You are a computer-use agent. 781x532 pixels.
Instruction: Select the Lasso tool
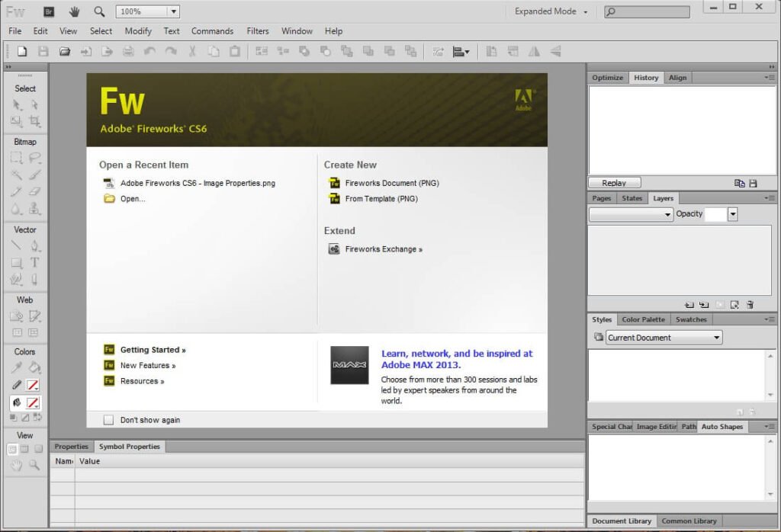pyautogui.click(x=34, y=158)
